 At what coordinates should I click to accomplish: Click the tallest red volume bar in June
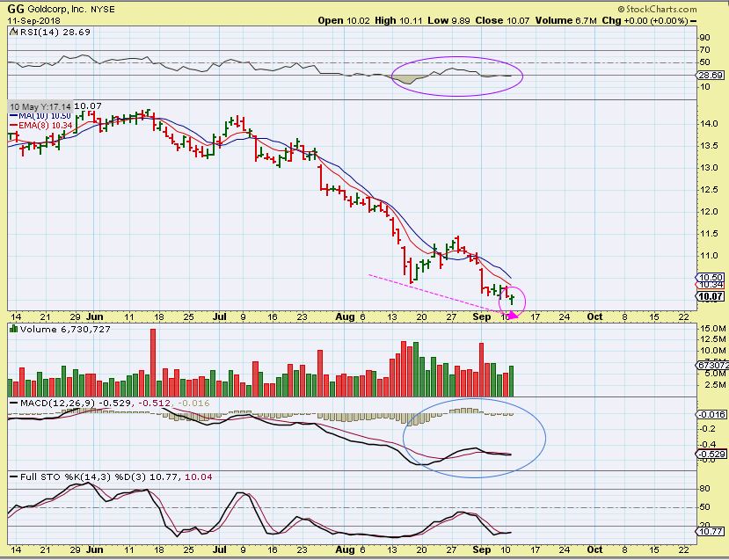[153, 362]
